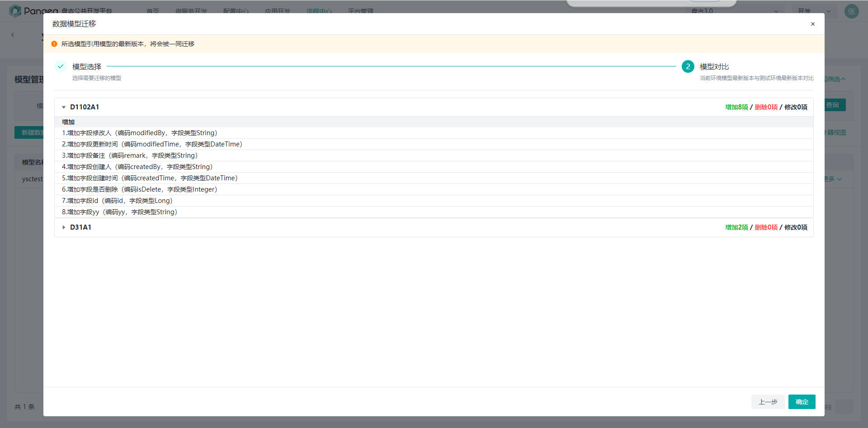This screenshot has height=428, width=868.
Task: Click the completed checkmark step icon
Action: pos(61,66)
